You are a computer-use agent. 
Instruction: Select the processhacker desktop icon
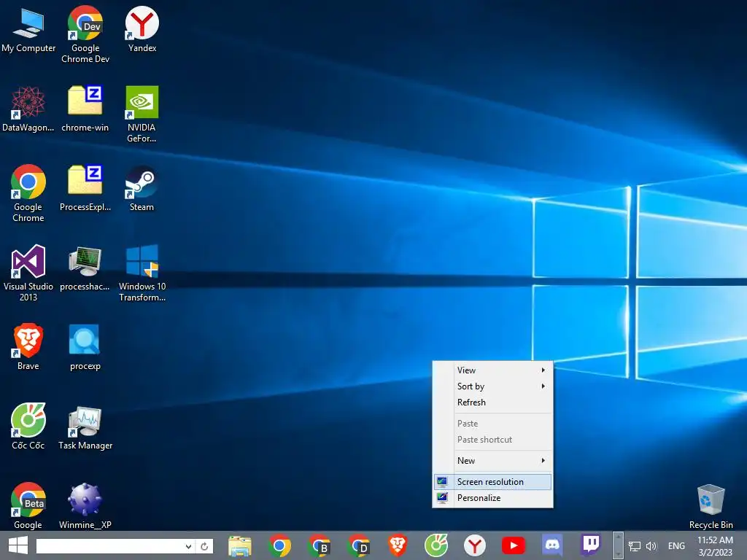point(85,268)
